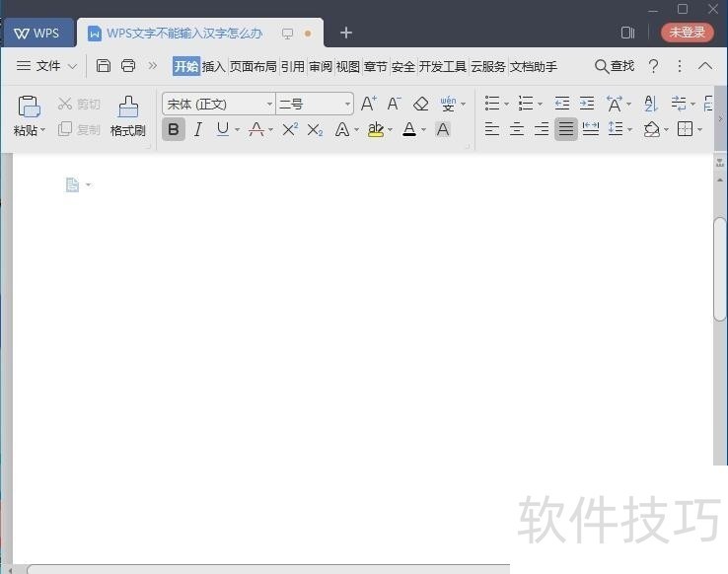The width and height of the screenshot is (728, 574).
Task: Click the shading paint bucket button
Action: point(652,129)
